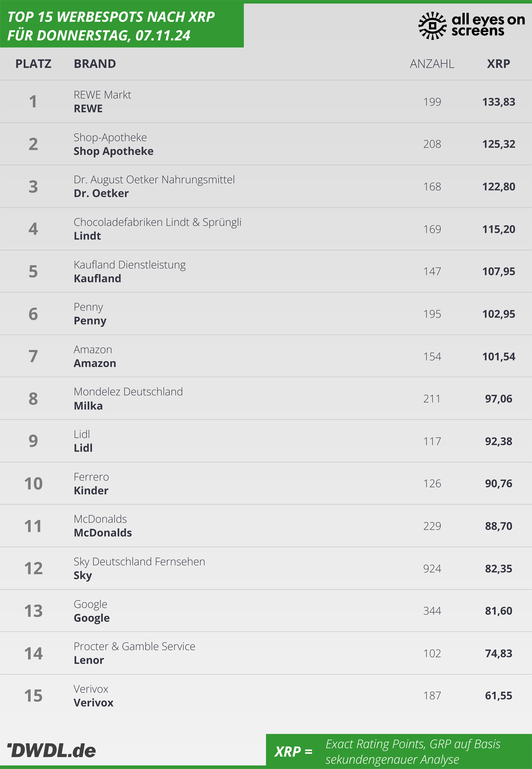Select Amazon spot count 154
Screen dimensions: 532x769
[432, 356]
